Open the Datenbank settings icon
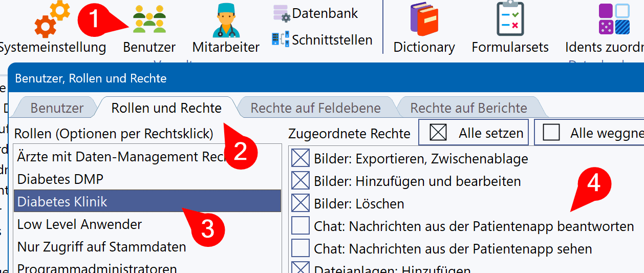Image resolution: width=644 pixels, height=273 pixels. 282,13
